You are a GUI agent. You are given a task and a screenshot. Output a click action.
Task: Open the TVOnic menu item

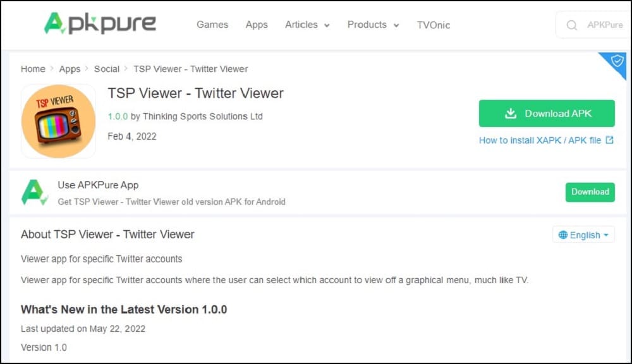point(434,25)
